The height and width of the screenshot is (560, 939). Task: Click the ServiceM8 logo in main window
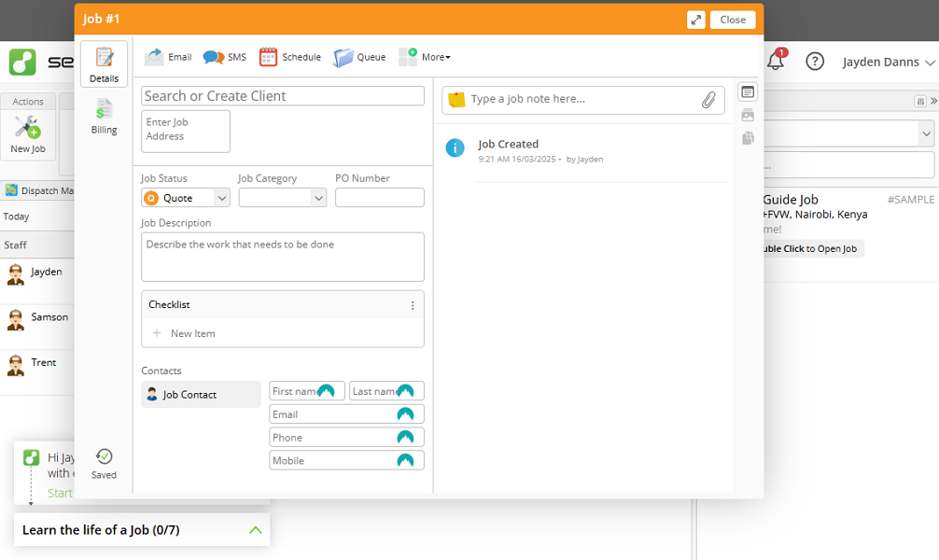tap(22, 62)
